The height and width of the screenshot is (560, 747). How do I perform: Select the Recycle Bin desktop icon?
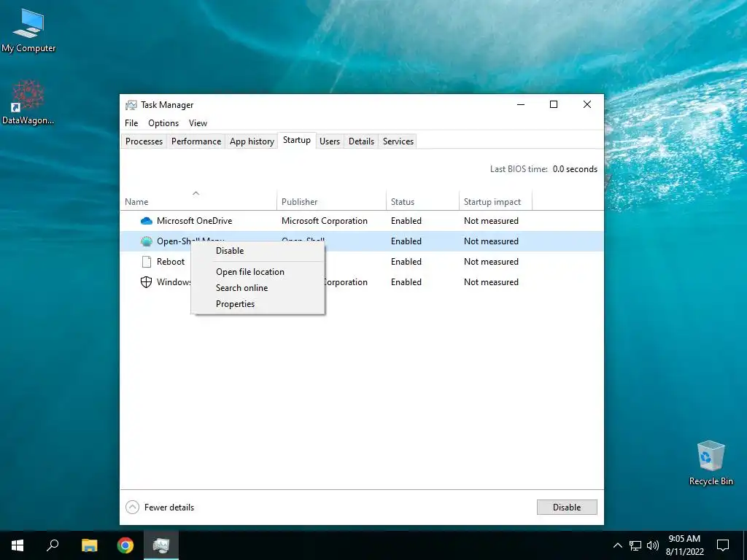point(711,463)
